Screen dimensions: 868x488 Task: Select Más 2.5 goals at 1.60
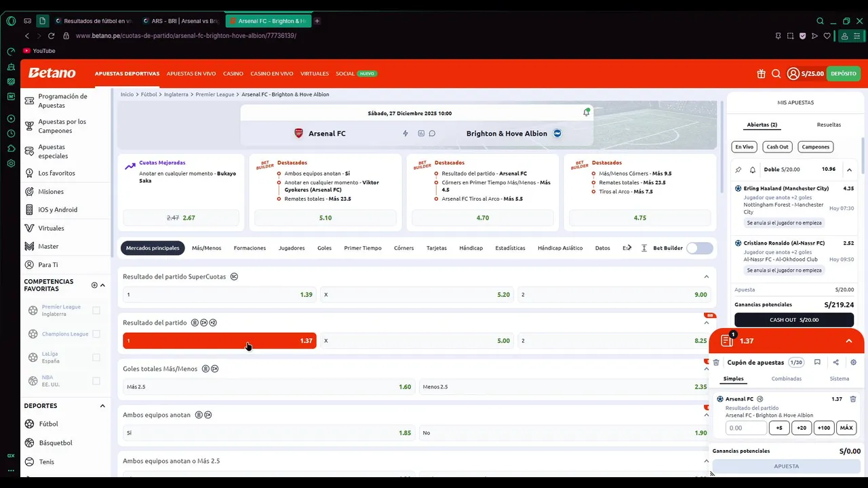coord(269,387)
